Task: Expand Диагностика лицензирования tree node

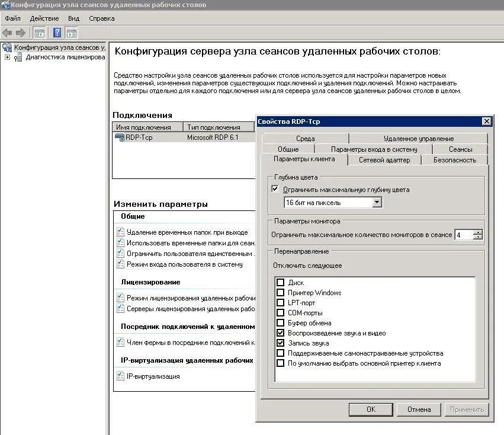Action: point(7,57)
